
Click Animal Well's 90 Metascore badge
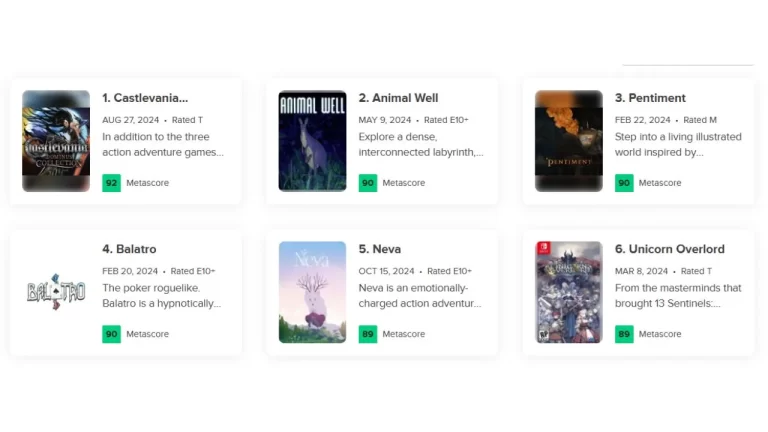pos(368,183)
